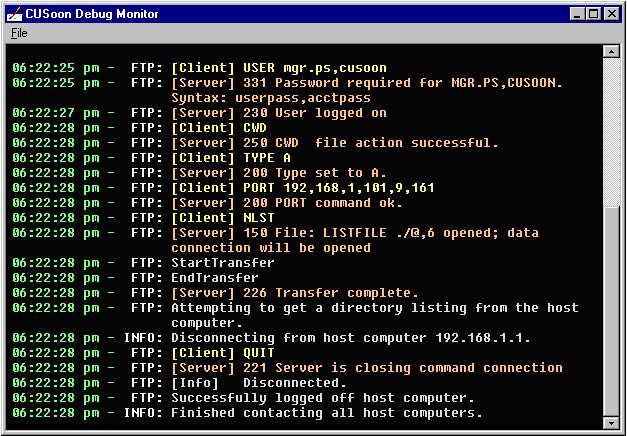Click the scrollbar track above the thumb
Screen dimensions: 627x436
tap(610, 133)
